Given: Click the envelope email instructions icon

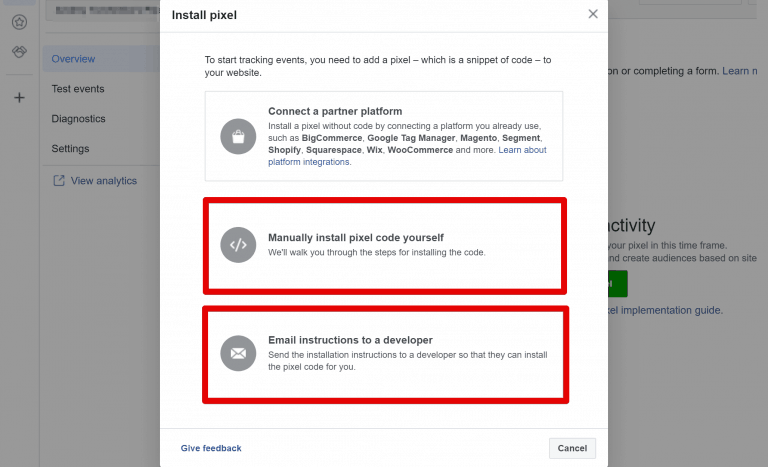Looking at the screenshot, I should (x=238, y=353).
